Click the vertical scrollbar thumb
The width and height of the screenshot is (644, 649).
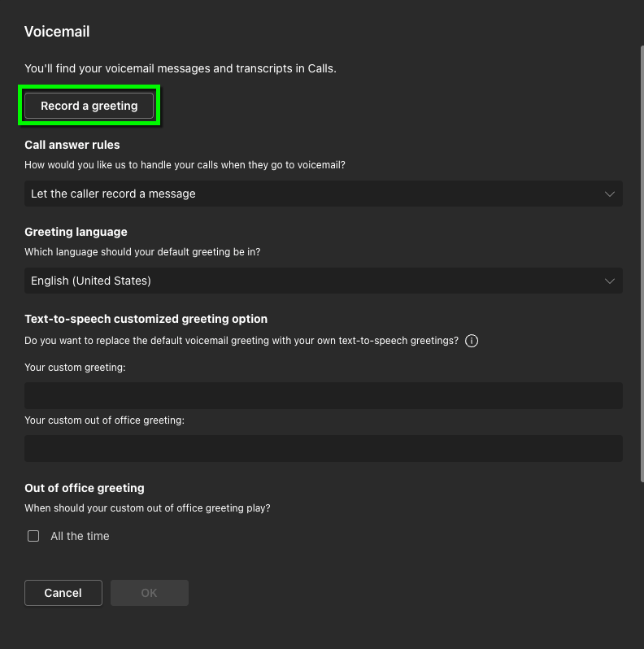click(x=642, y=264)
